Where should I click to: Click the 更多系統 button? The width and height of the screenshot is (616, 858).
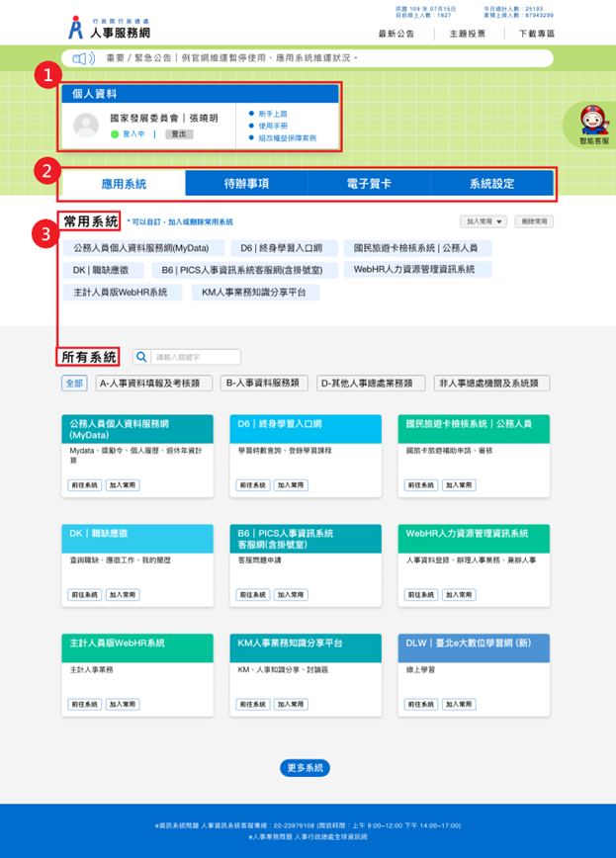point(305,768)
